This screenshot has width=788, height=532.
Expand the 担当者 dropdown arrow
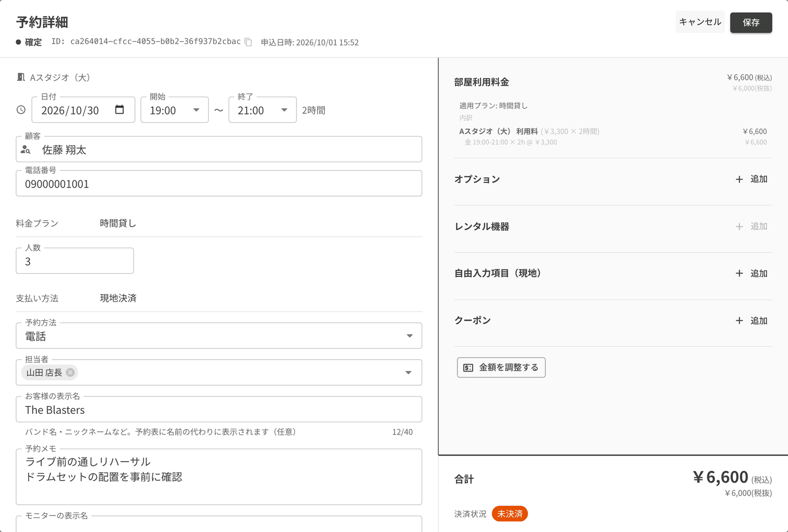[408, 372]
